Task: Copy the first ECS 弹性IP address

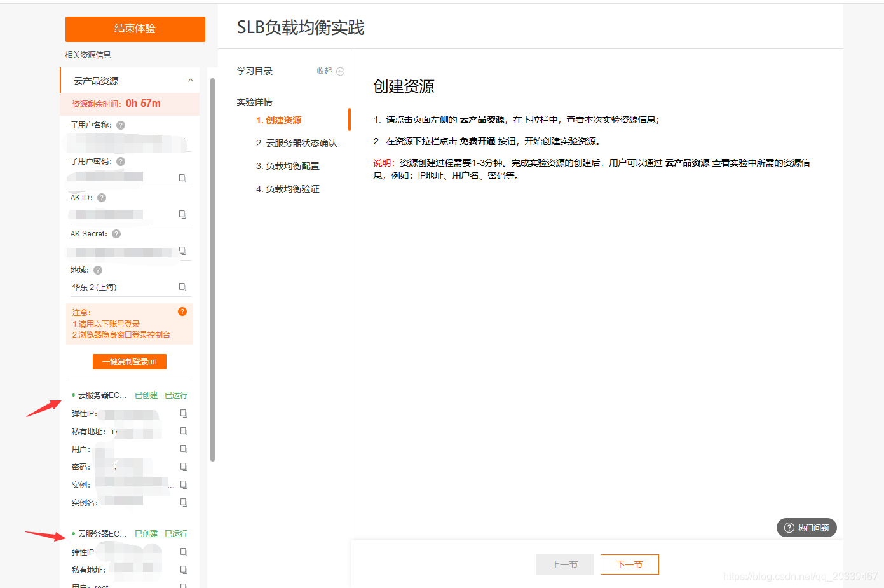Action: [x=183, y=413]
